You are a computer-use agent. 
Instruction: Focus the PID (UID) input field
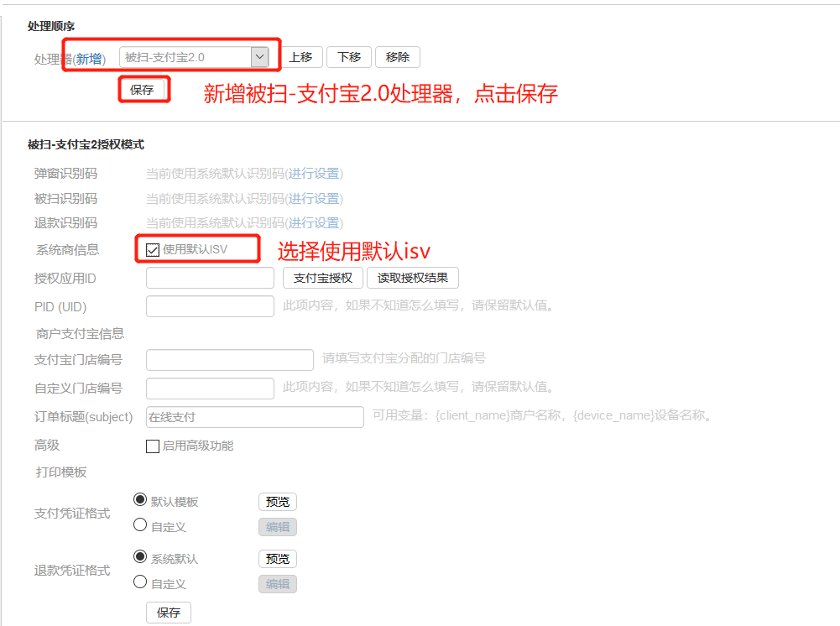click(x=210, y=306)
